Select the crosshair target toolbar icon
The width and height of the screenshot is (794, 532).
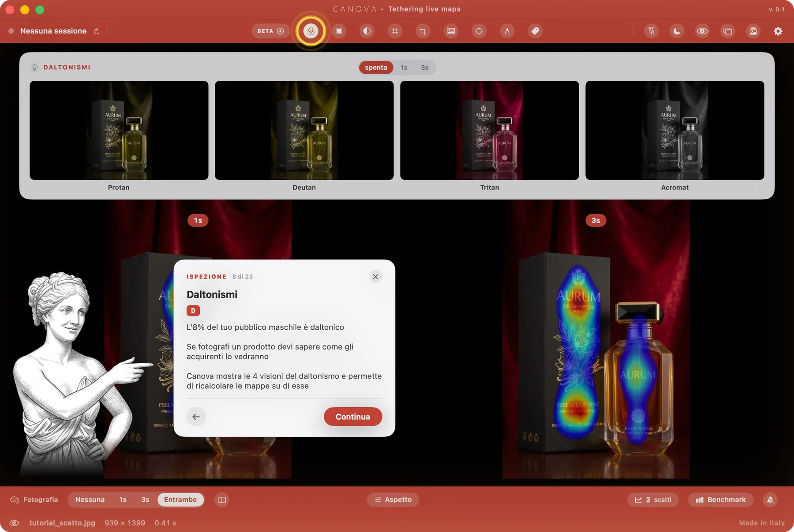pyautogui.click(x=479, y=31)
